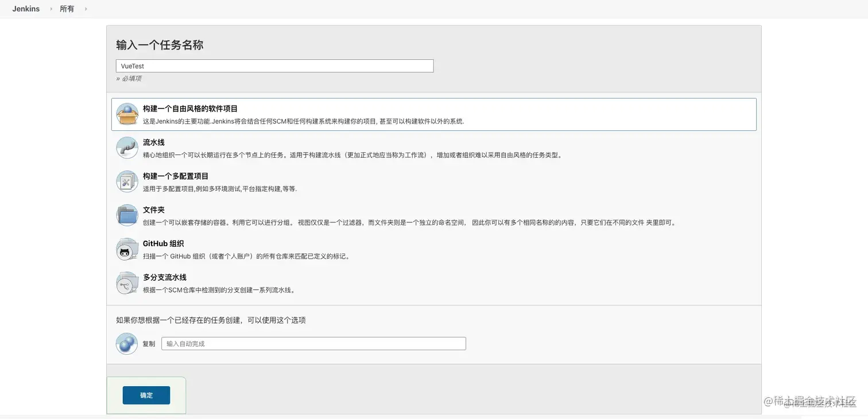This screenshot has height=419, width=868.
Task: Select the 多分支流水线 title
Action: coord(165,277)
